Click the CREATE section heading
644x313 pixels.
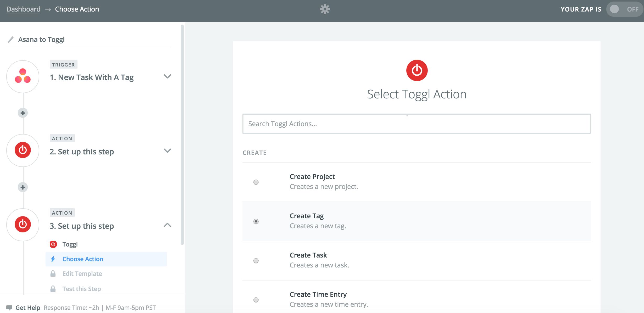point(254,153)
